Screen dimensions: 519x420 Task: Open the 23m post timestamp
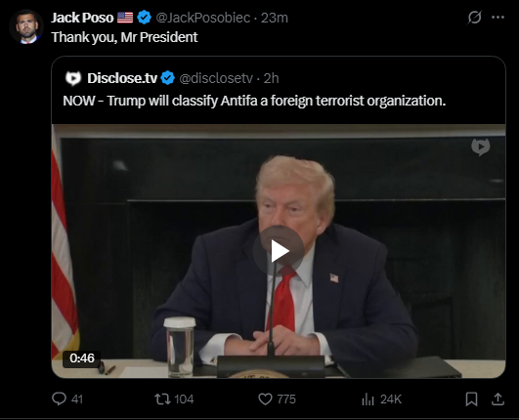pyautogui.click(x=275, y=18)
